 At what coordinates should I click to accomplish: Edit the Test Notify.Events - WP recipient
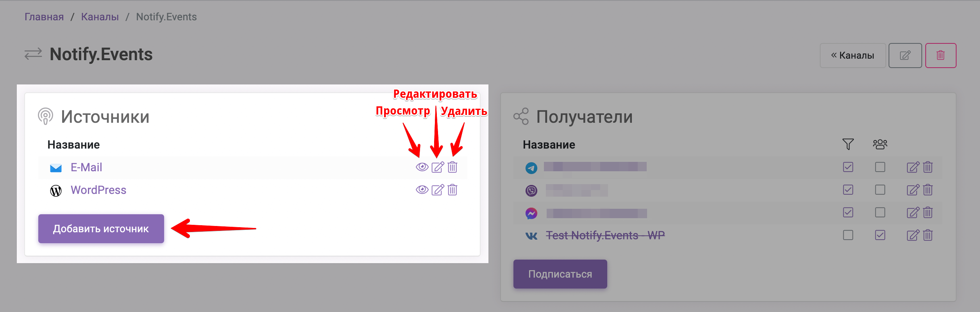click(913, 235)
